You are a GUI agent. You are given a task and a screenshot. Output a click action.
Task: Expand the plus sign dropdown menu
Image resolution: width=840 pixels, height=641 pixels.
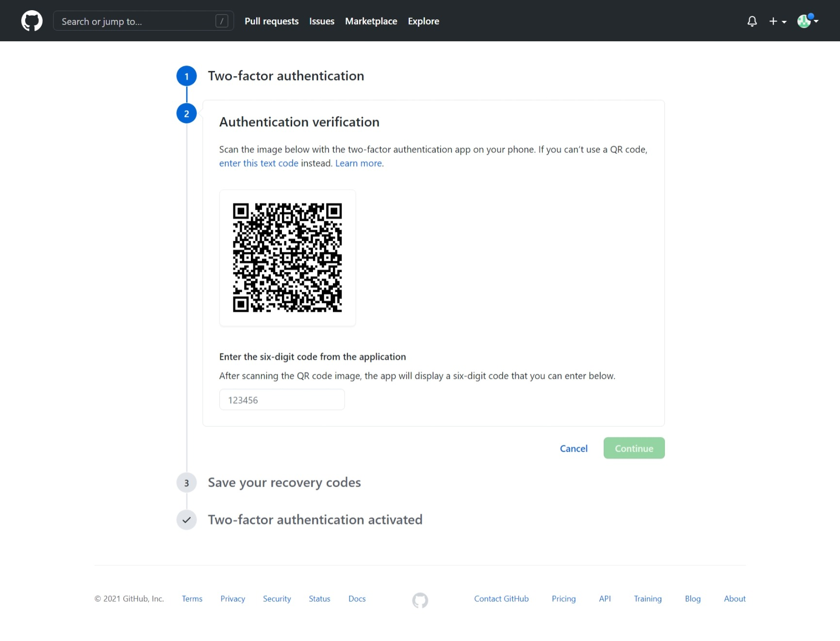tap(783, 22)
